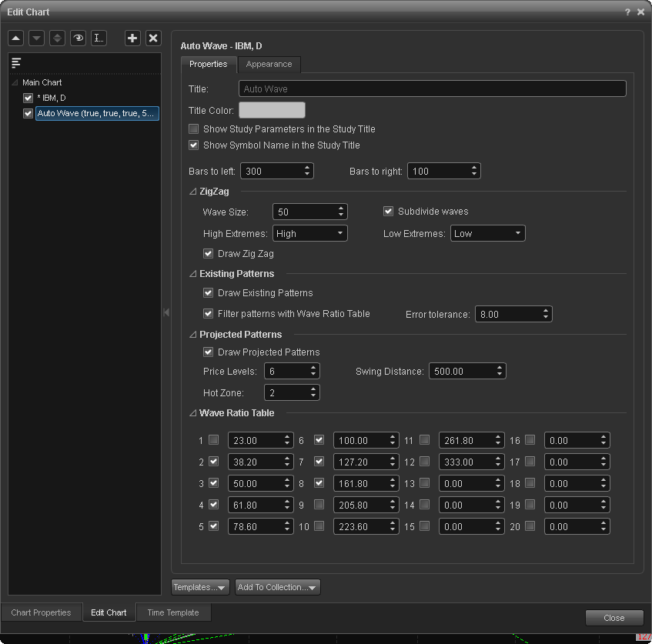Screen dimensions: 652x644
Task: Enable wave ratio 1 checkbox (23.00)
Action: (x=214, y=440)
